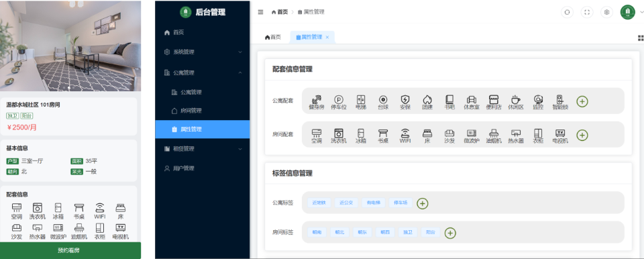Open 公寓管理 submenu item
644x259 pixels.
[203, 92]
